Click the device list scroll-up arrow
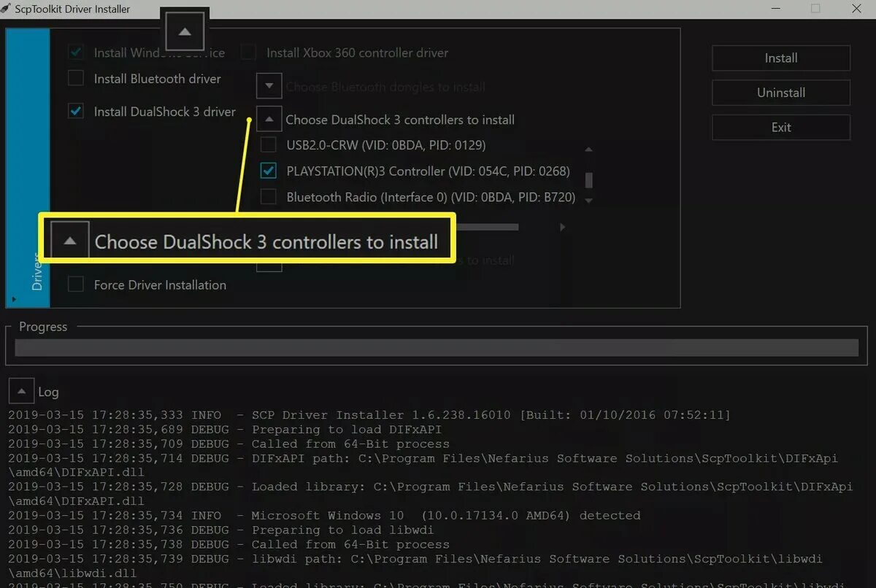 (589, 150)
